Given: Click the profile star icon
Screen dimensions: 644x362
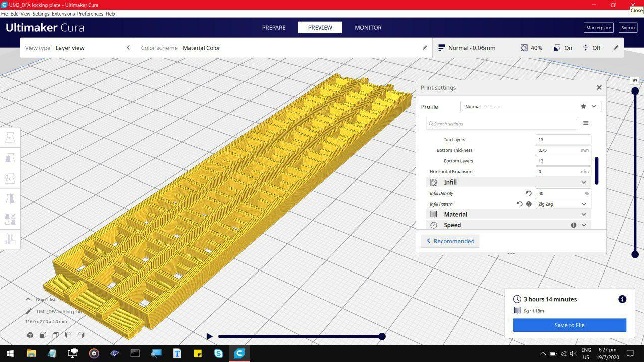Looking at the screenshot, I should (x=583, y=106).
